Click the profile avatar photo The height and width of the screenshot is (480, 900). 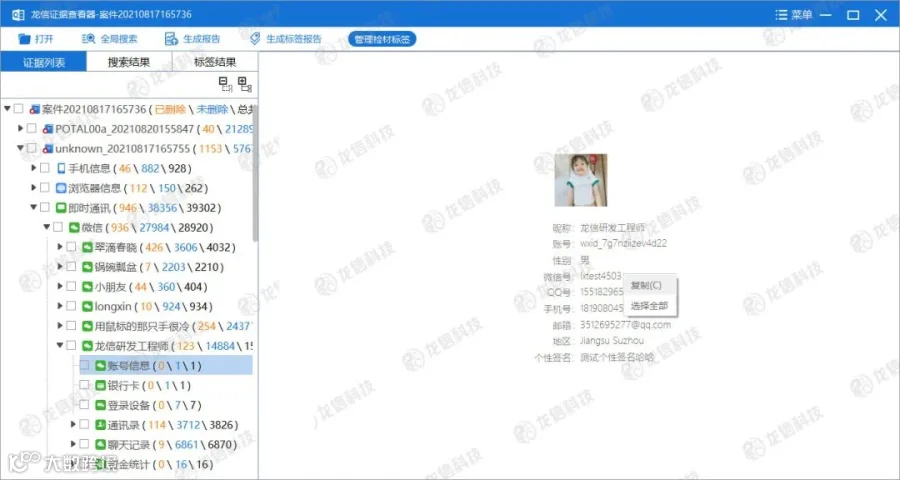click(x=580, y=180)
